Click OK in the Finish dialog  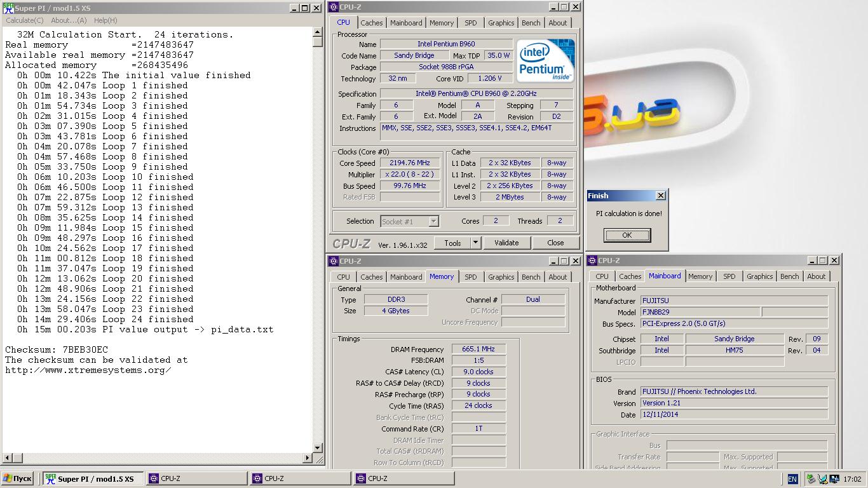[x=627, y=235]
